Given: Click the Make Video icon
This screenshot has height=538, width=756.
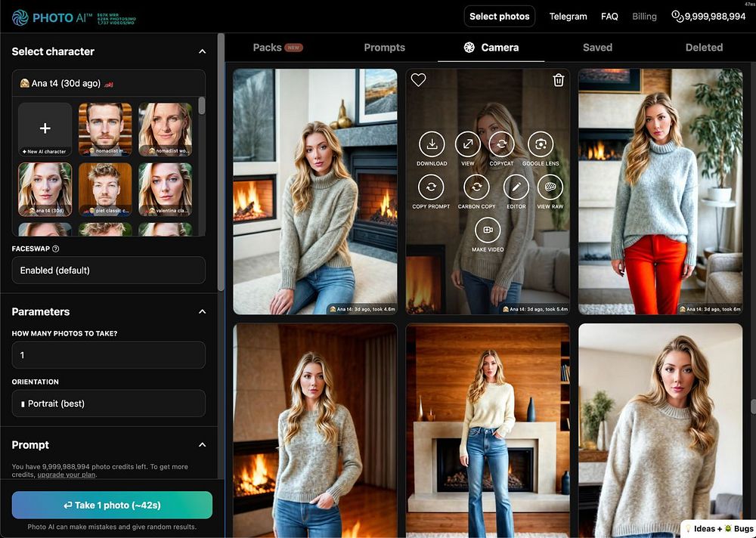Looking at the screenshot, I should pos(488,230).
